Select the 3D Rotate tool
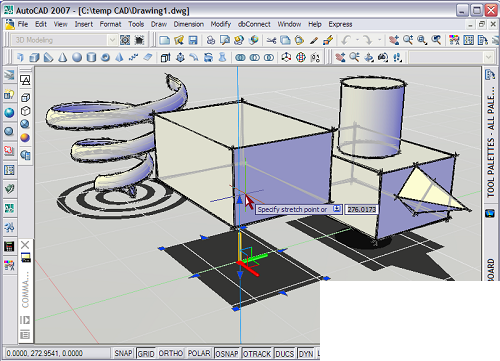 pos(301,57)
